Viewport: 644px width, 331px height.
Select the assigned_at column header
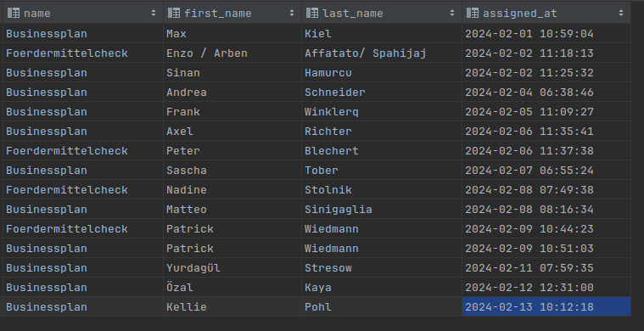[x=546, y=13]
